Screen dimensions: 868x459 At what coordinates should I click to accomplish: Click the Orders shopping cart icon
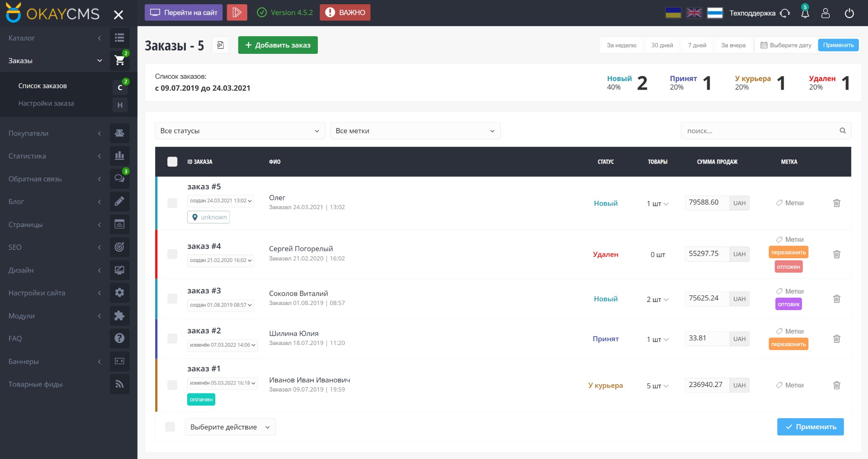tap(119, 61)
